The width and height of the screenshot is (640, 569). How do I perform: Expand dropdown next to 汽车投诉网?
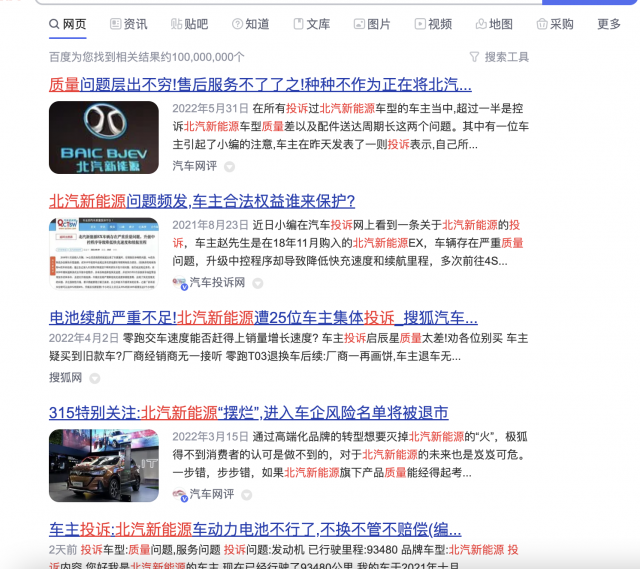click(258, 283)
